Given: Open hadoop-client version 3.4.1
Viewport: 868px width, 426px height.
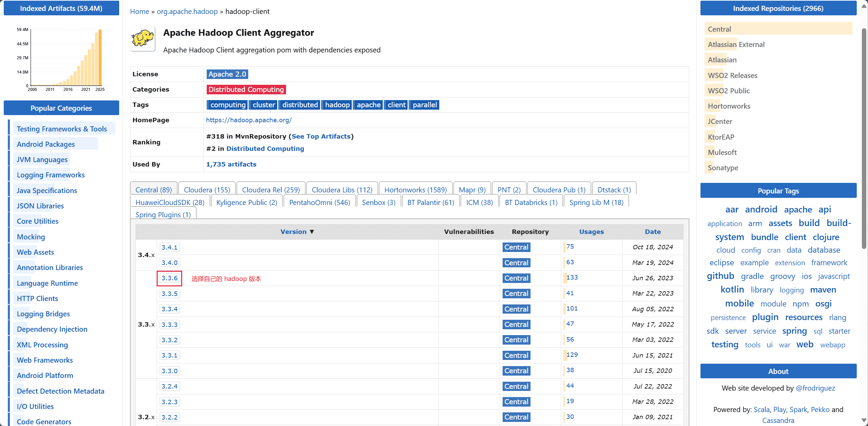Looking at the screenshot, I should tap(170, 247).
